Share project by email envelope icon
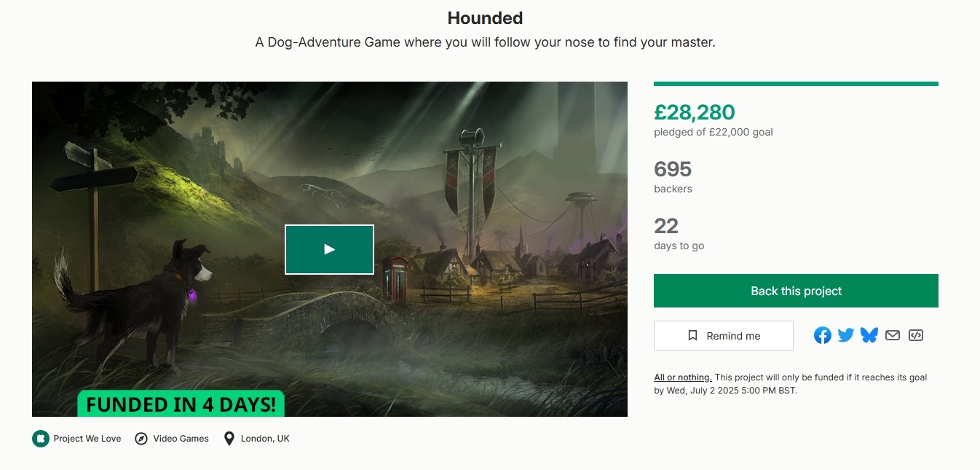Image resolution: width=980 pixels, height=470 pixels. pyautogui.click(x=893, y=335)
